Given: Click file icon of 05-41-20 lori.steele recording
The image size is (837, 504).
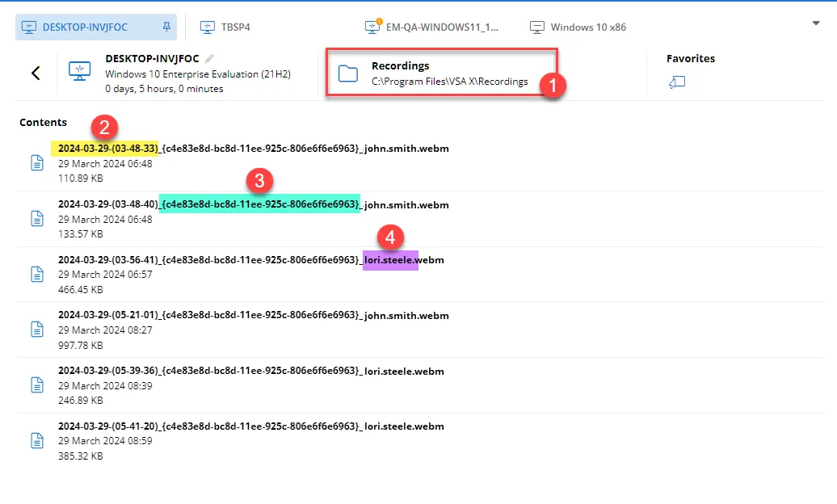Looking at the screenshot, I should (x=37, y=440).
